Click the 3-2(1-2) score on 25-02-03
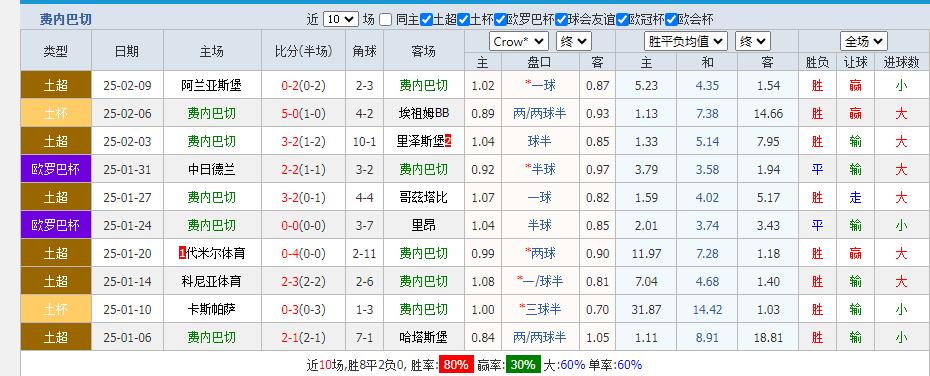 click(x=303, y=141)
